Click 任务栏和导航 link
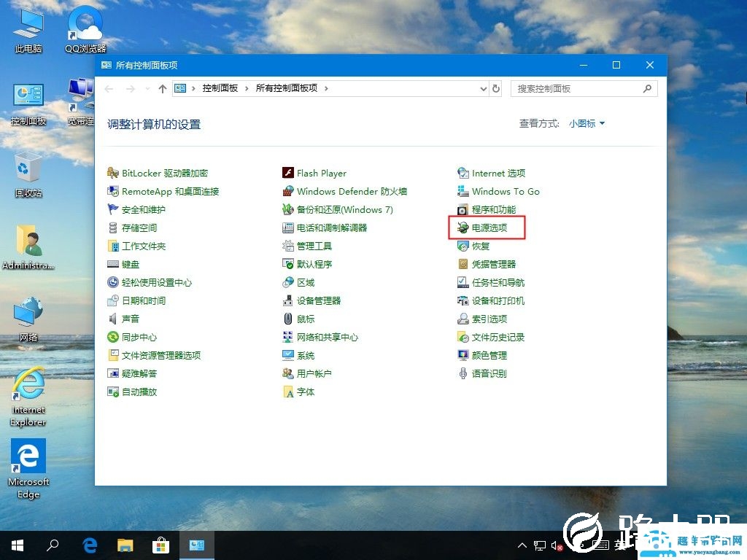Screen dimensions: 747x560 498,282
